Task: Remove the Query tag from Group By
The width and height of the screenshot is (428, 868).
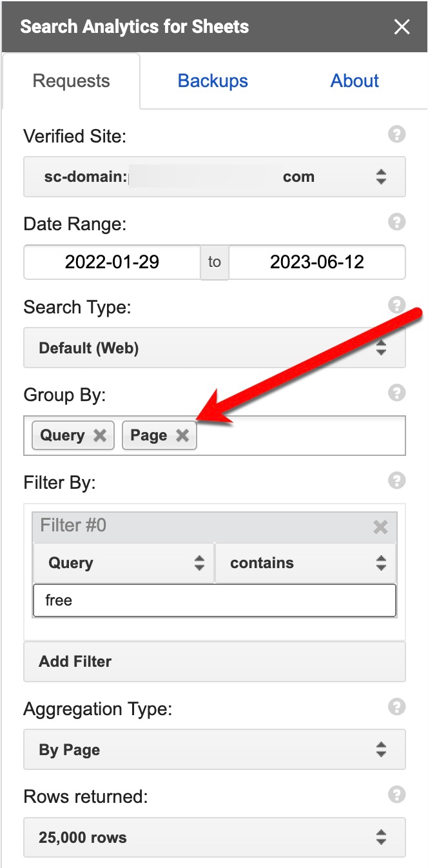Action: click(100, 435)
